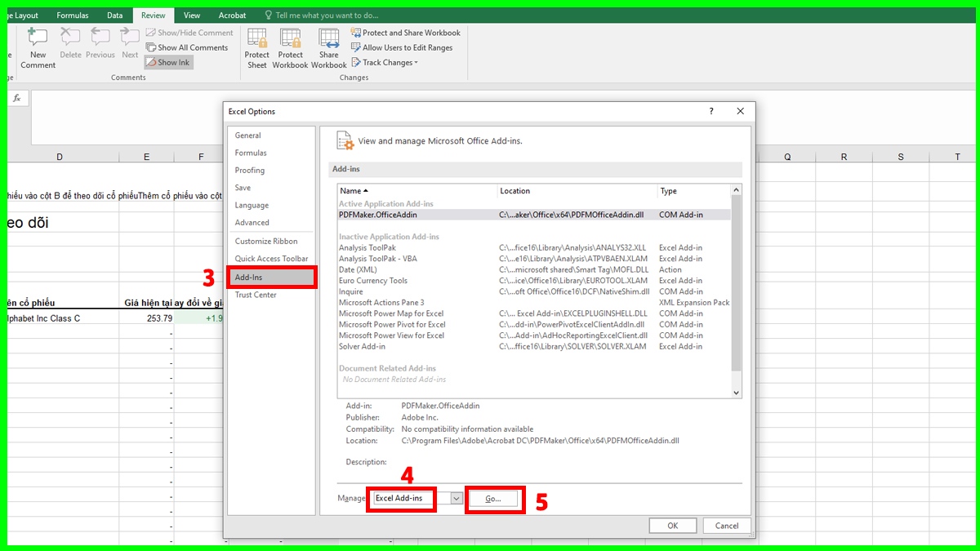Toggle Show Ink
This screenshot has height=551, width=980.
point(168,61)
